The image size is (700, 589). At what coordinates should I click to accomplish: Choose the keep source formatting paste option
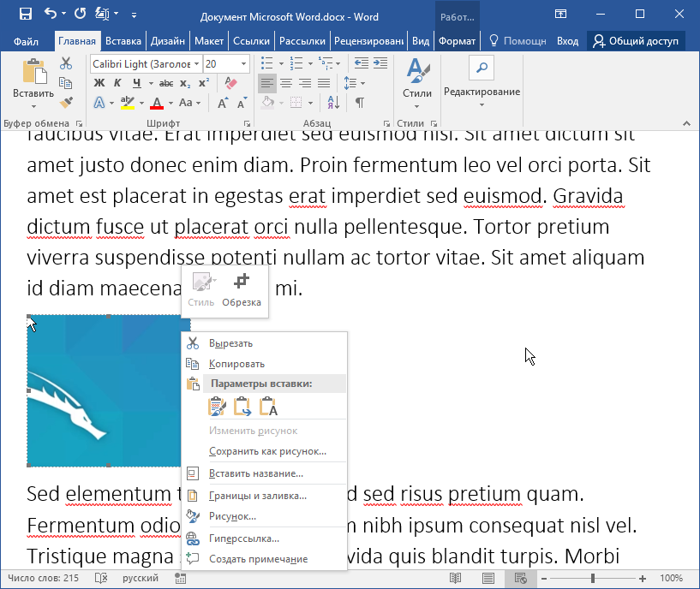(217, 406)
